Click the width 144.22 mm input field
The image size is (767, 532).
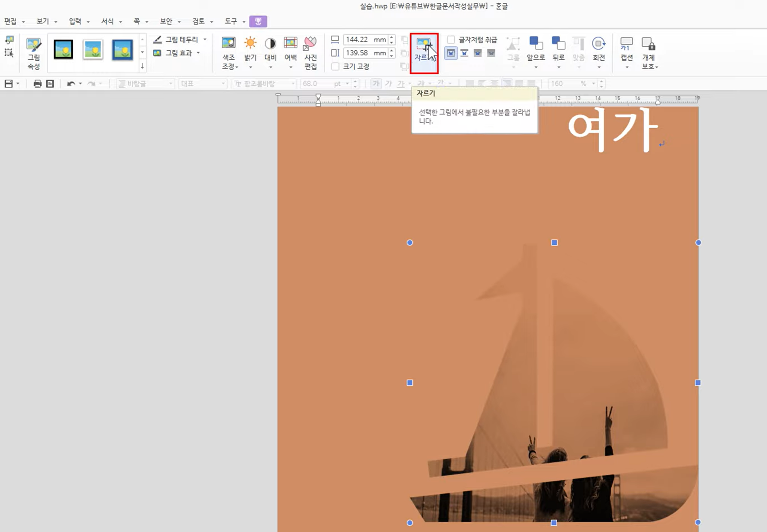365,40
